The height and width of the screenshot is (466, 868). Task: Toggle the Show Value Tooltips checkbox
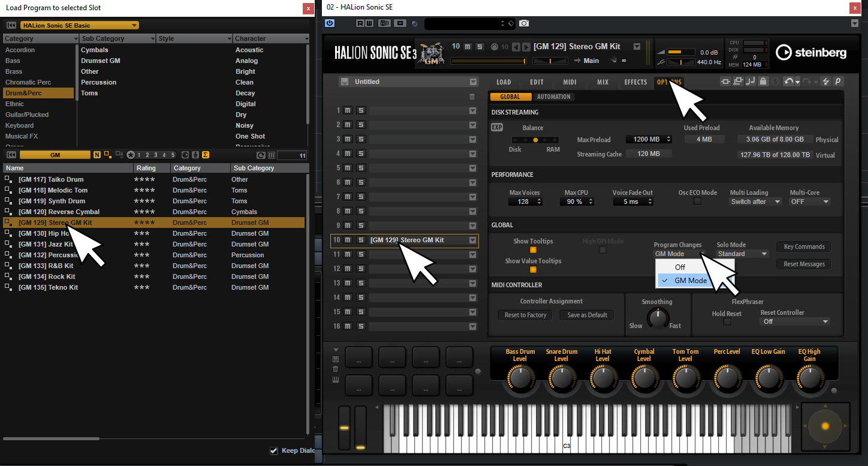(533, 270)
